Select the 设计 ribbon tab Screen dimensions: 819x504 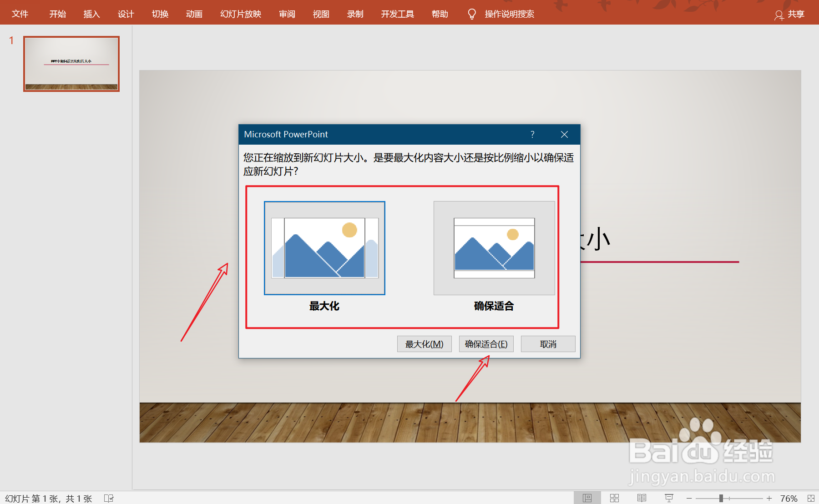click(x=126, y=14)
